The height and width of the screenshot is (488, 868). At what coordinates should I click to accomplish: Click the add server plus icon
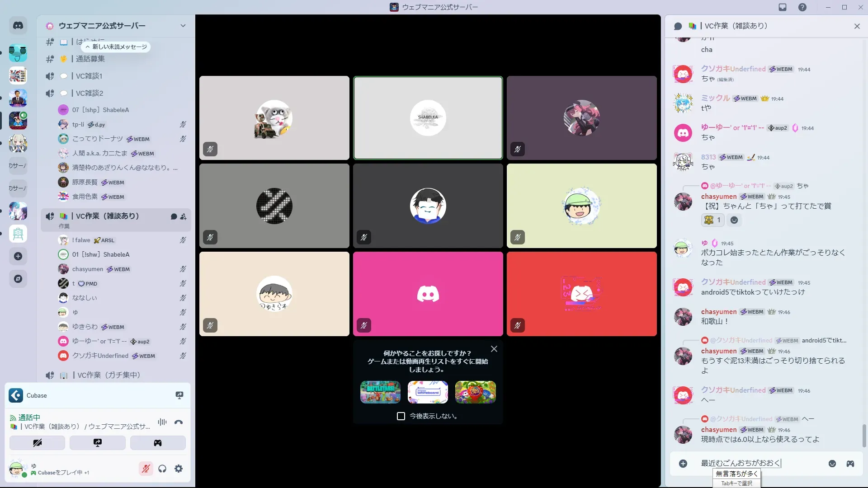(x=18, y=256)
